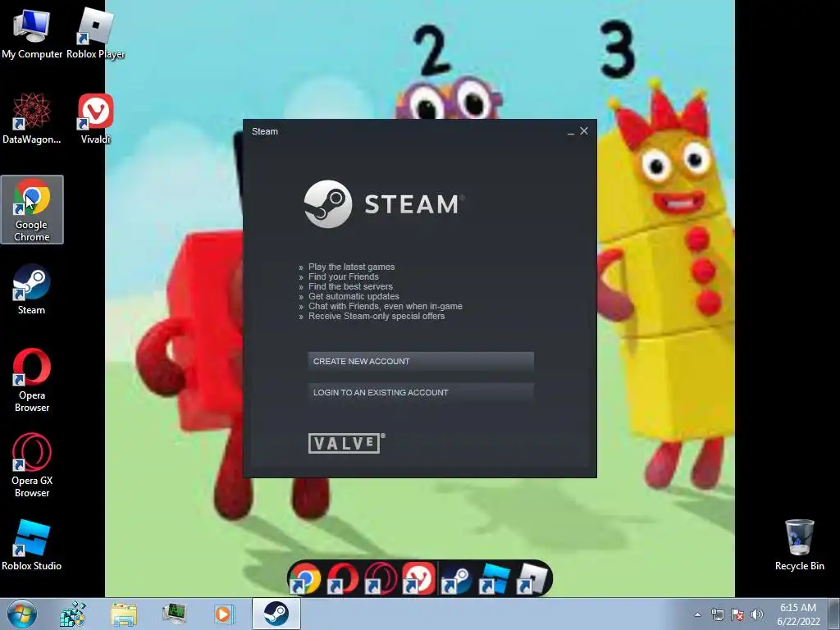This screenshot has width=840, height=630.
Task: Select the Vivaldi desktop shortcut
Action: pos(95,118)
